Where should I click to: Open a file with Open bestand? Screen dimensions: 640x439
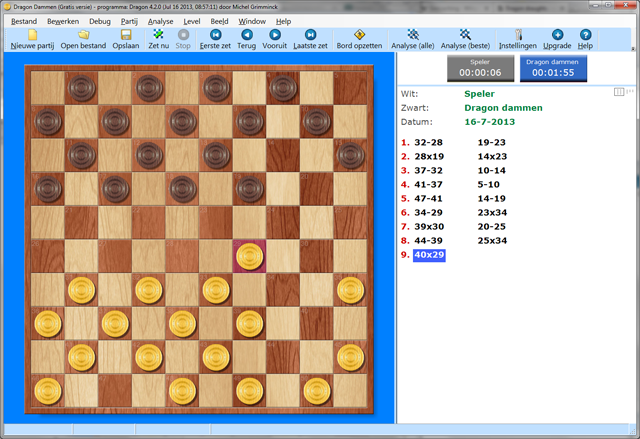tap(83, 40)
